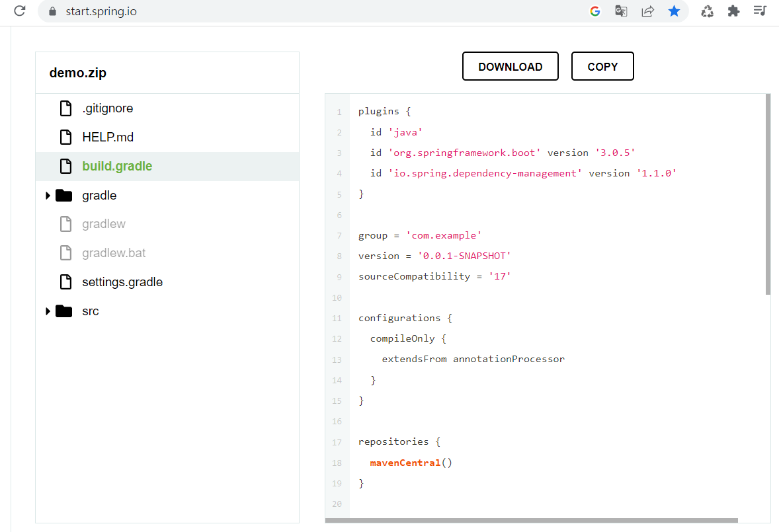Viewport: 779px width, 532px height.
Task: Select the gradle folder name
Action: 99,196
